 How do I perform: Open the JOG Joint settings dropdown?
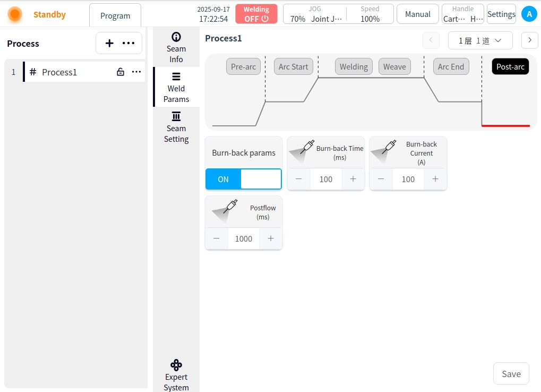click(316, 14)
